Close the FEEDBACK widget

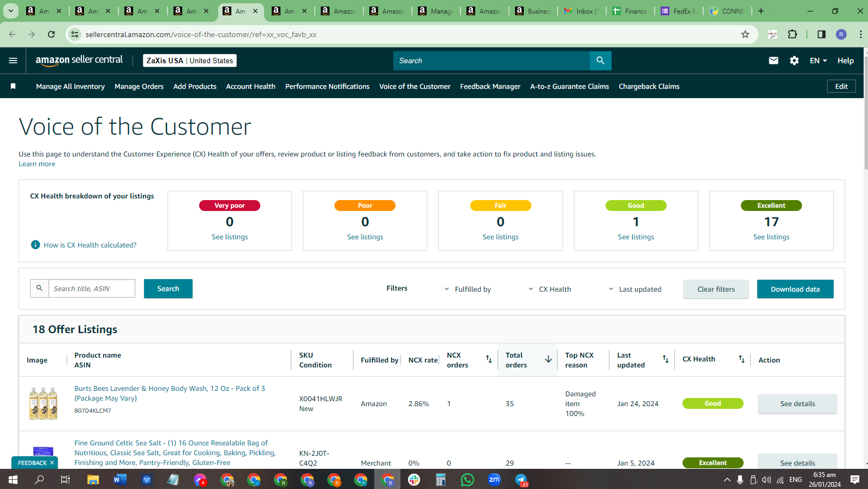(52, 463)
